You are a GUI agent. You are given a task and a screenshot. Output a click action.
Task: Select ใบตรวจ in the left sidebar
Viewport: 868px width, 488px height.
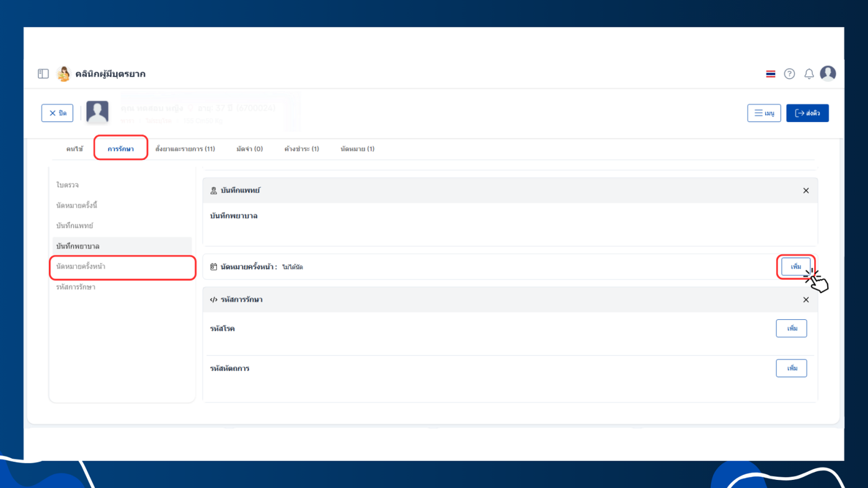[x=122, y=185]
